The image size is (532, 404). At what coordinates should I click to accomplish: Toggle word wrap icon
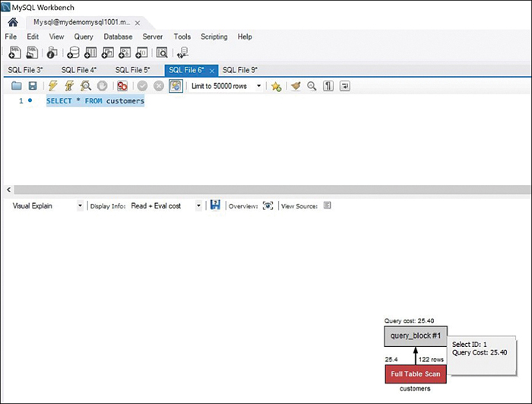(x=345, y=86)
